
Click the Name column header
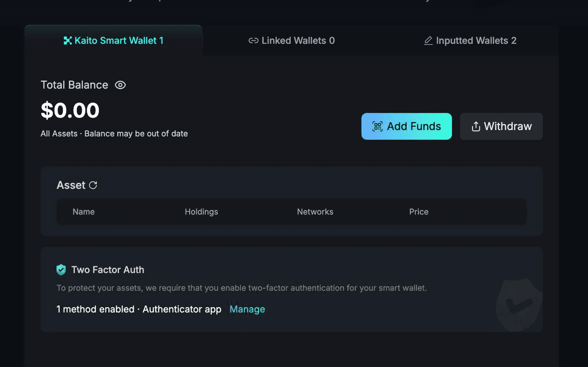[84, 212]
